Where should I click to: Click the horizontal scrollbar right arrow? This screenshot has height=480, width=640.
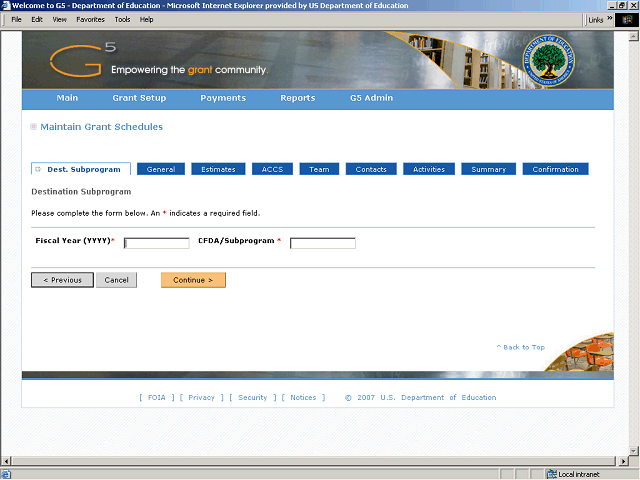622,461
